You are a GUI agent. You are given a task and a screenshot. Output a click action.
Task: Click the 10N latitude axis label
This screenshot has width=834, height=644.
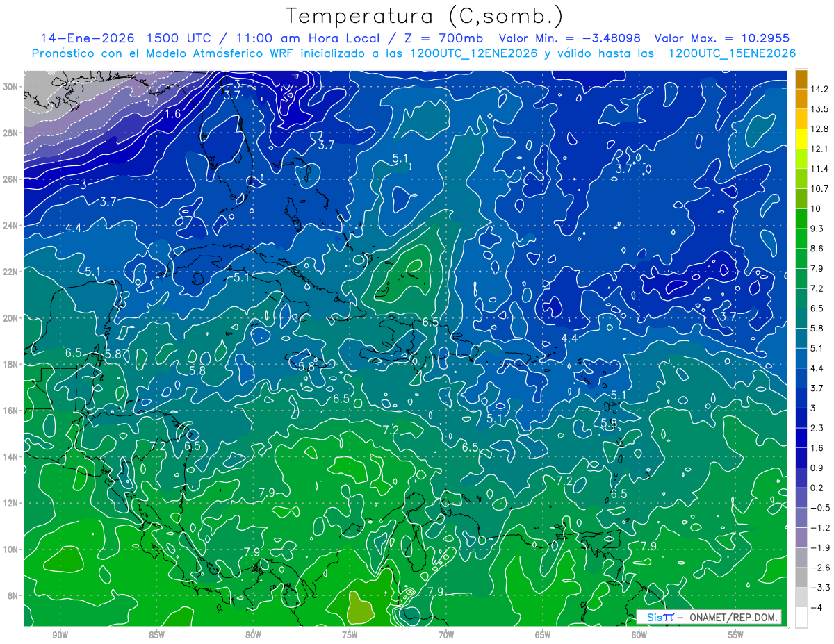(x=12, y=550)
